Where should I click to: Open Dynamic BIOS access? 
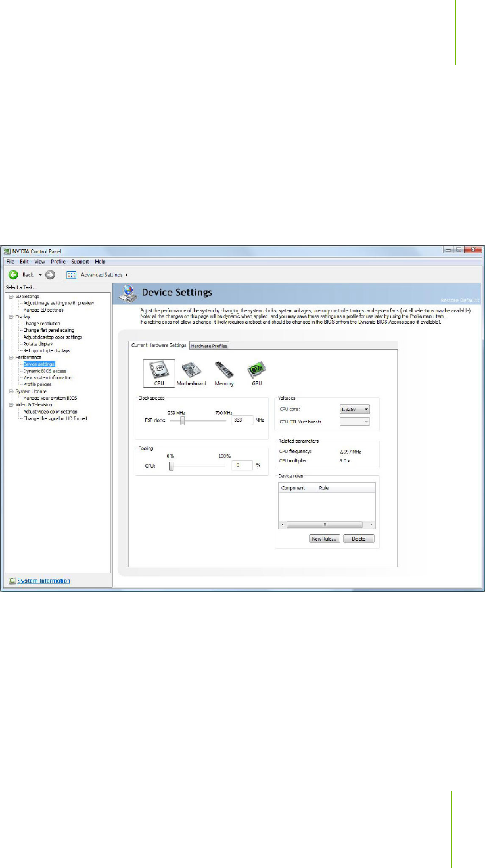point(45,371)
